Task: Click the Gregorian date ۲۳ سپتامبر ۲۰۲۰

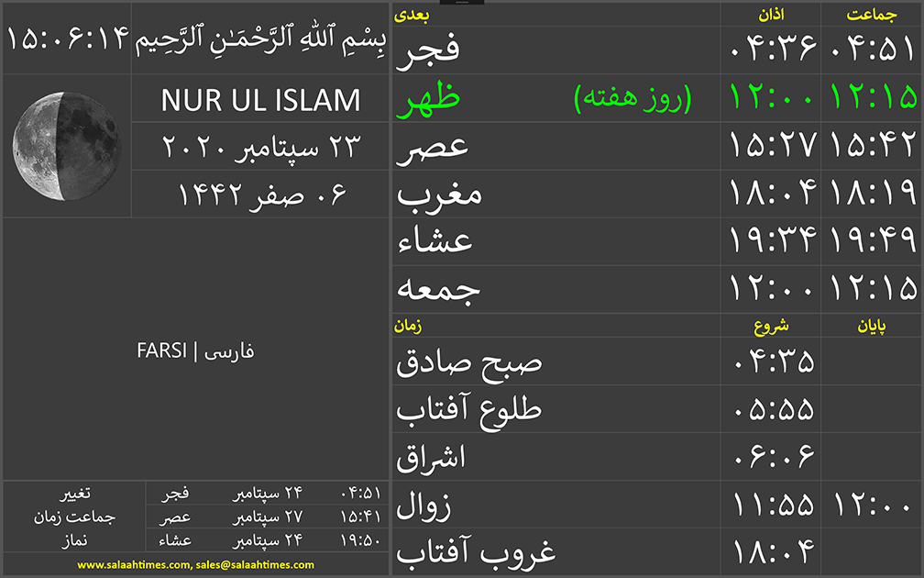Action: [261, 147]
